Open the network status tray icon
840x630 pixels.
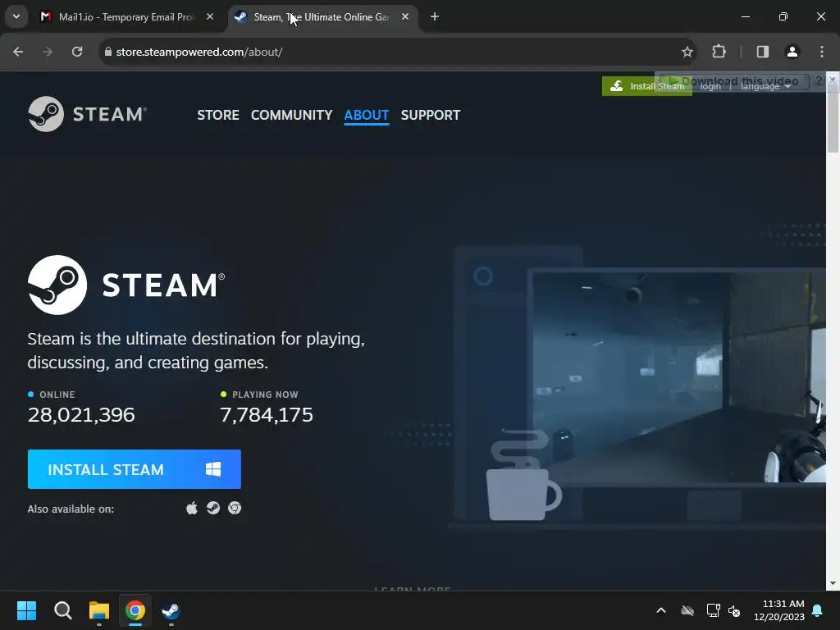pos(713,610)
